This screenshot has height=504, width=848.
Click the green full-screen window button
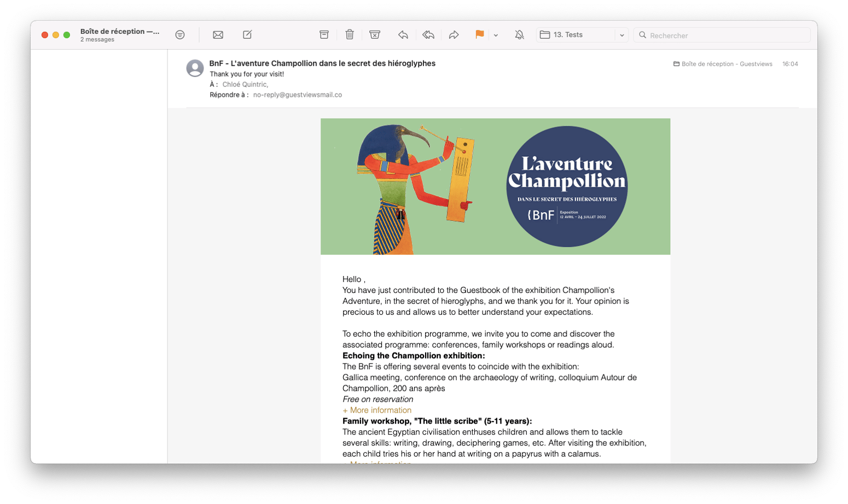67,35
